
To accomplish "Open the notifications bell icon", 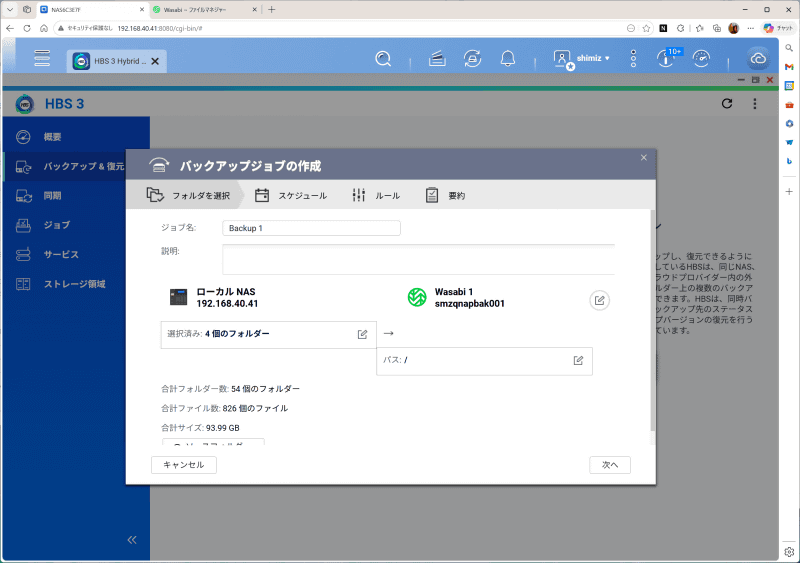I will click(508, 59).
